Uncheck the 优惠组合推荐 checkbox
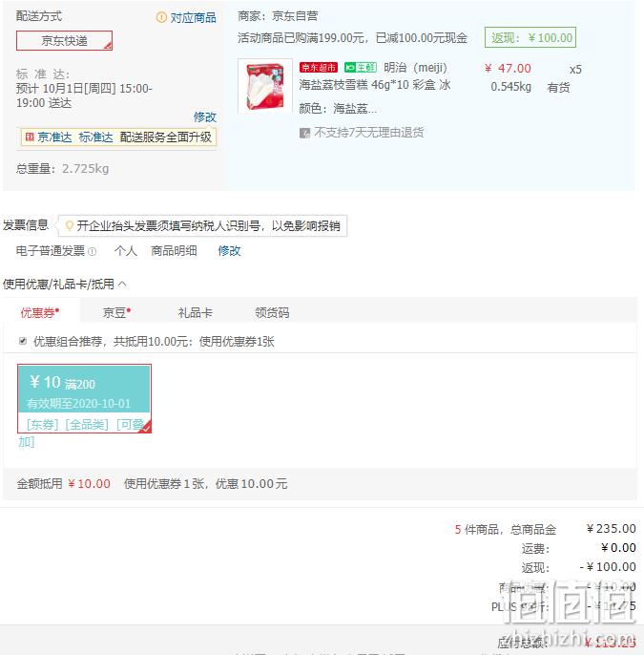The width and height of the screenshot is (644, 655). [23, 341]
